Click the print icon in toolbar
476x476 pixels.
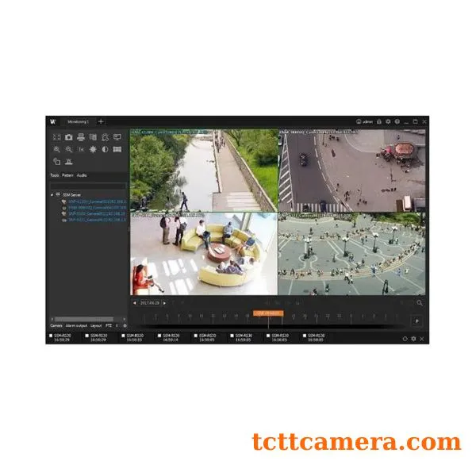(x=81, y=137)
